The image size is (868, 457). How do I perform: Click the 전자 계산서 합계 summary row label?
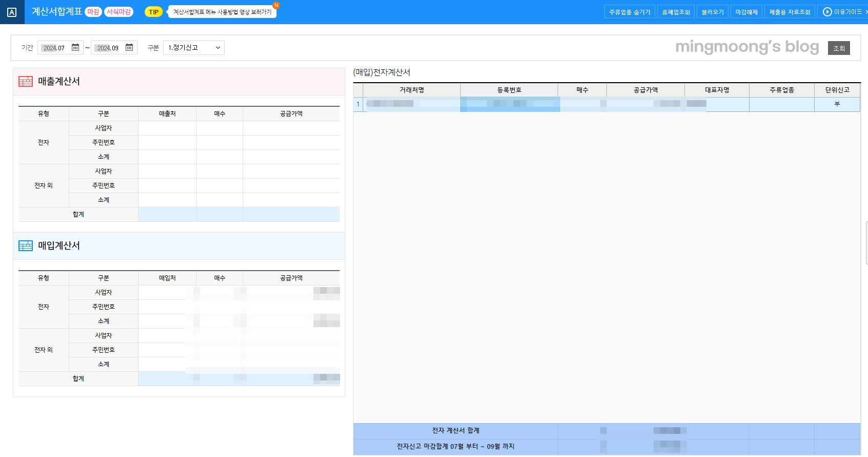[x=456, y=431]
